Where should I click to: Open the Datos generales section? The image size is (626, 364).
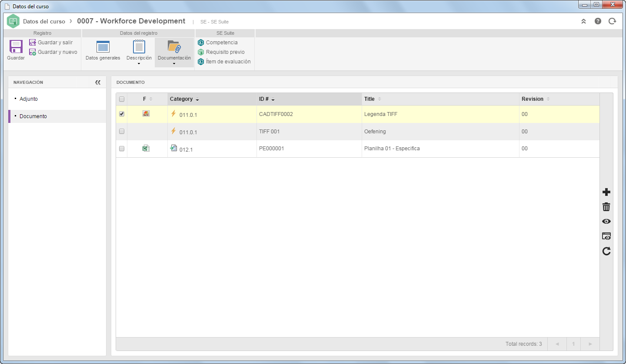[103, 51]
